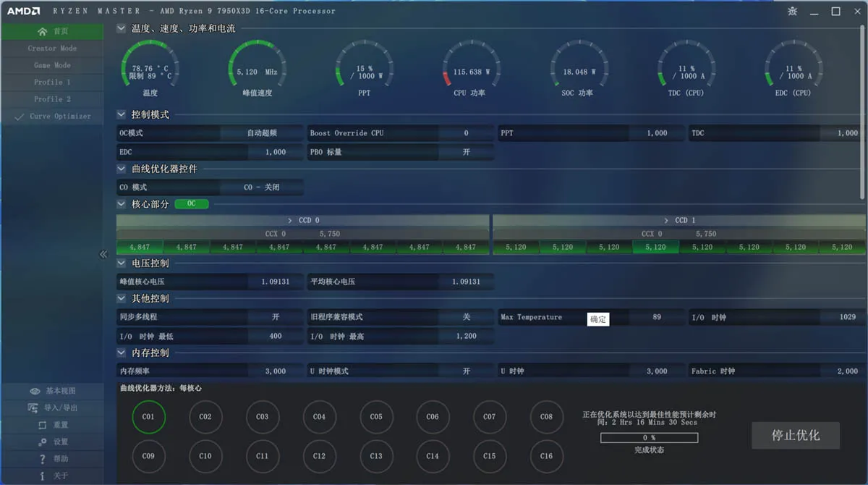Screen dimensions: 868x485
Task: Open the CO 模式 dropdown
Action: [x=262, y=187]
